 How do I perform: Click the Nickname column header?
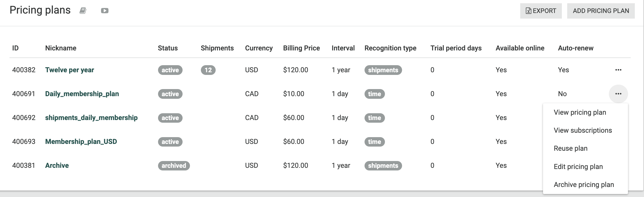click(x=61, y=48)
